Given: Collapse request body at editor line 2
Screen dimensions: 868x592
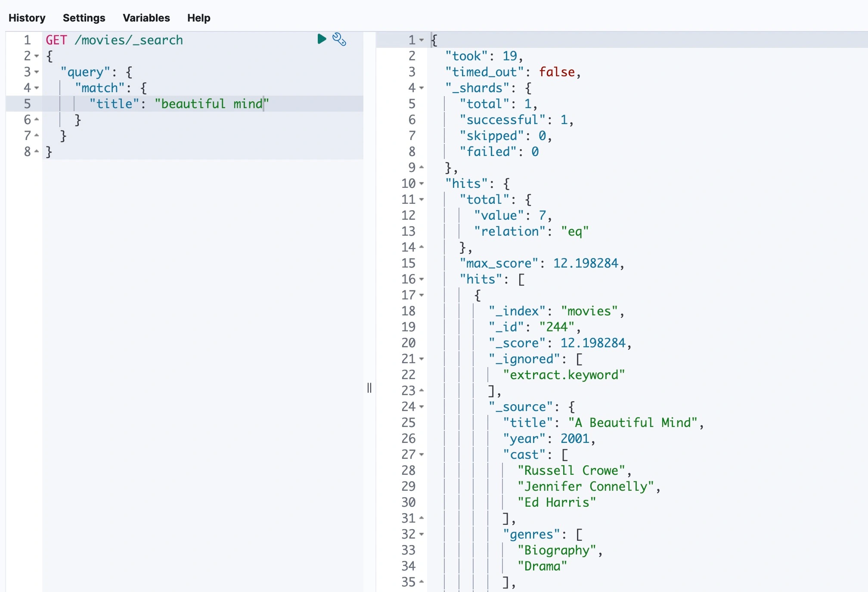Looking at the screenshot, I should [x=37, y=56].
